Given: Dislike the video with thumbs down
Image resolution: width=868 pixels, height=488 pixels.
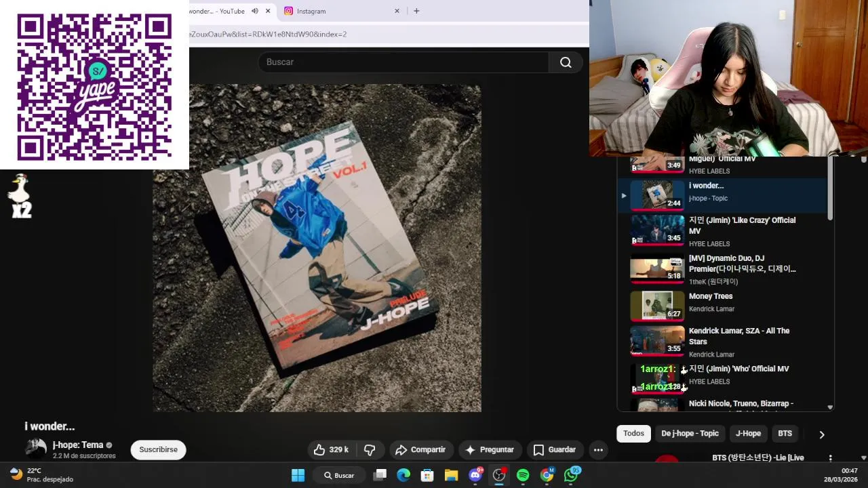Looking at the screenshot, I should [370, 449].
